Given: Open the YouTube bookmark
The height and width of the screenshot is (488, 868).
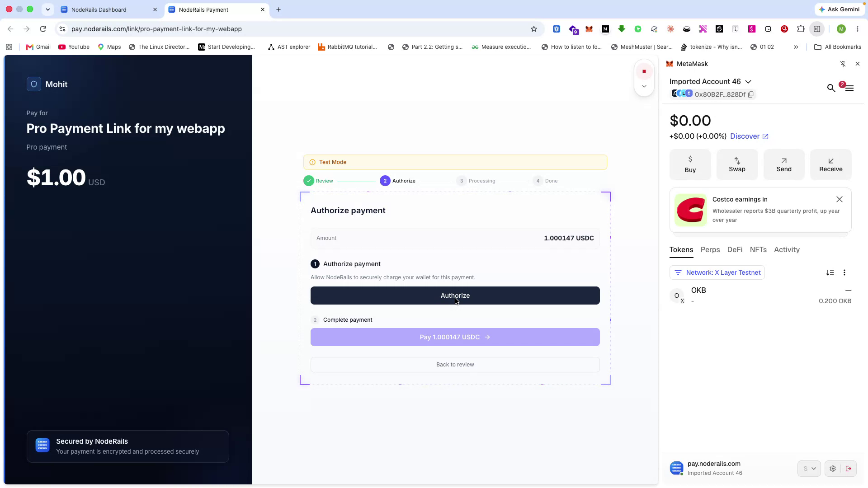Looking at the screenshot, I should pos(74,47).
